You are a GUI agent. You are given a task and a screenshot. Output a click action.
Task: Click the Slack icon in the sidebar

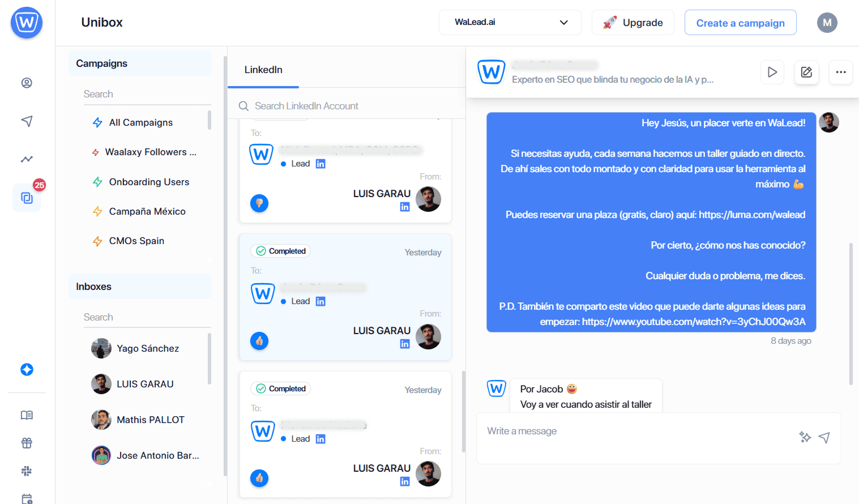[x=27, y=471]
